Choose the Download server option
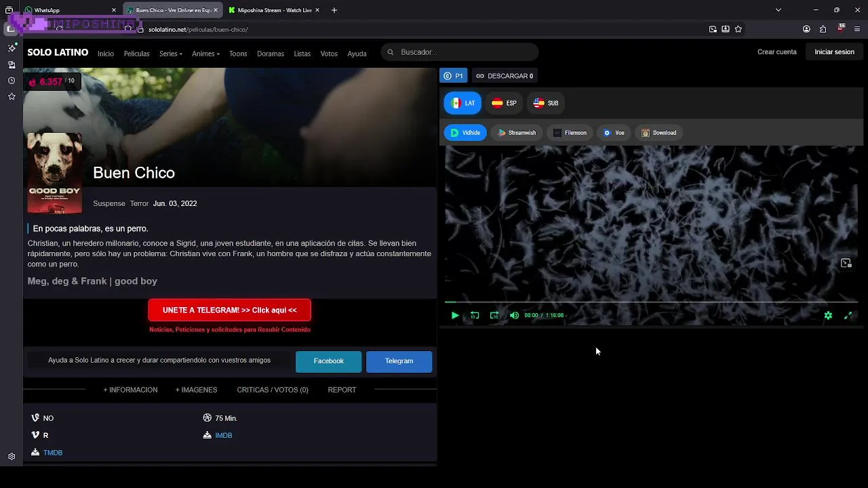Screen dimensions: 868x488 (658, 133)
